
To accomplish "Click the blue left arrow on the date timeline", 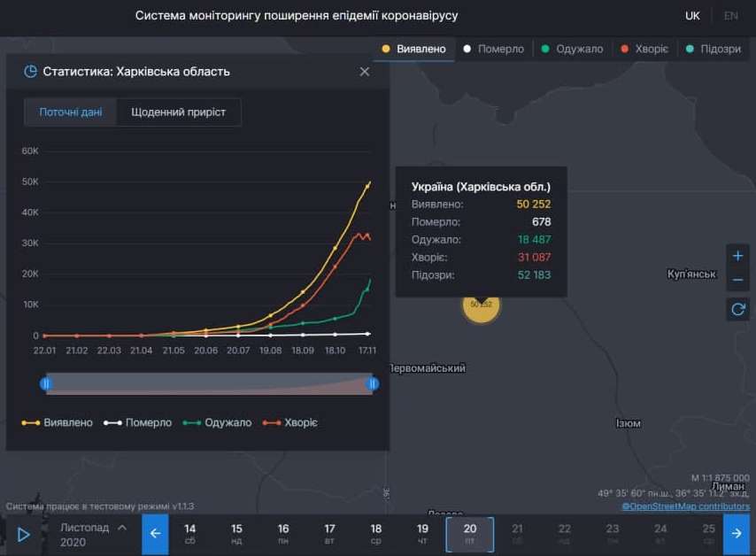I will tap(155, 534).
